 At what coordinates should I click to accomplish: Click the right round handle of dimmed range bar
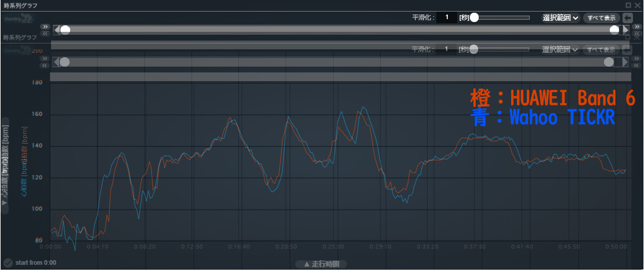609,62
